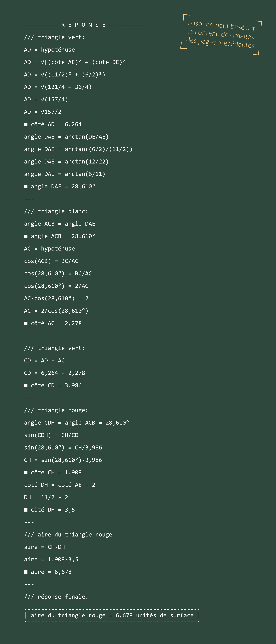Click the white square bullet beside côté DH = 3,5
This screenshot has height=644, width=276.
[x=26, y=510]
